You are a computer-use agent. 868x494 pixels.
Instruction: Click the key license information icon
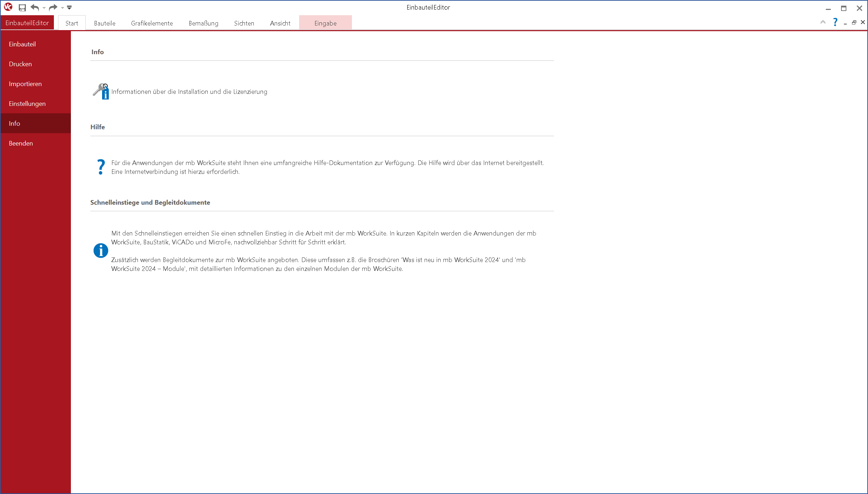tap(101, 91)
